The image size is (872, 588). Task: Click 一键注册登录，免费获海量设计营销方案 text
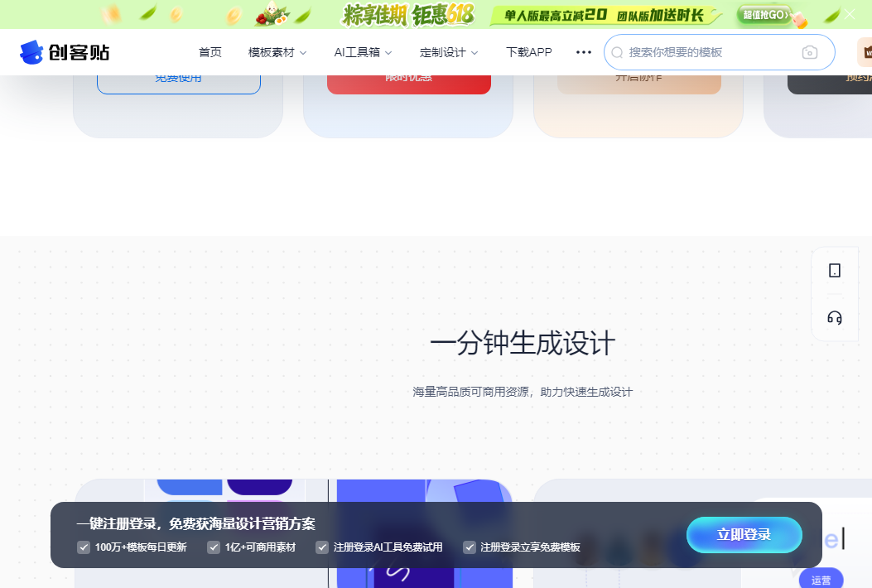tap(195, 523)
